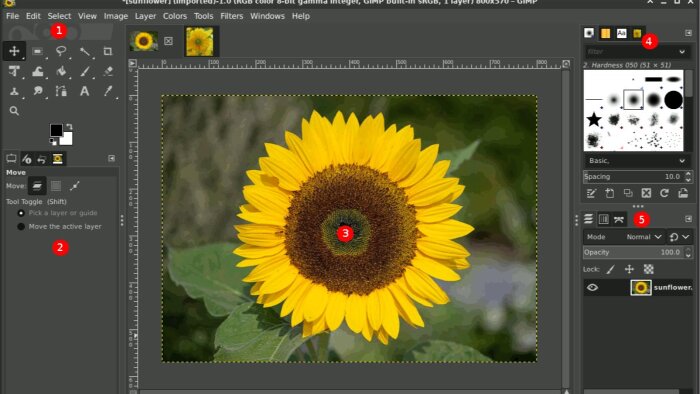Activate the Zoom magnifier tool
Image resolution: width=700 pixels, height=394 pixels.
(14, 111)
